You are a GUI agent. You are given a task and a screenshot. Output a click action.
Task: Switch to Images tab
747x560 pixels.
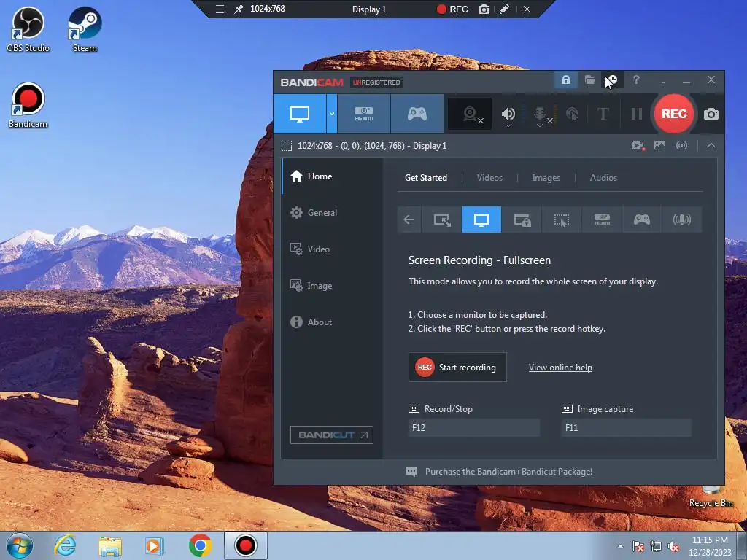546,178
